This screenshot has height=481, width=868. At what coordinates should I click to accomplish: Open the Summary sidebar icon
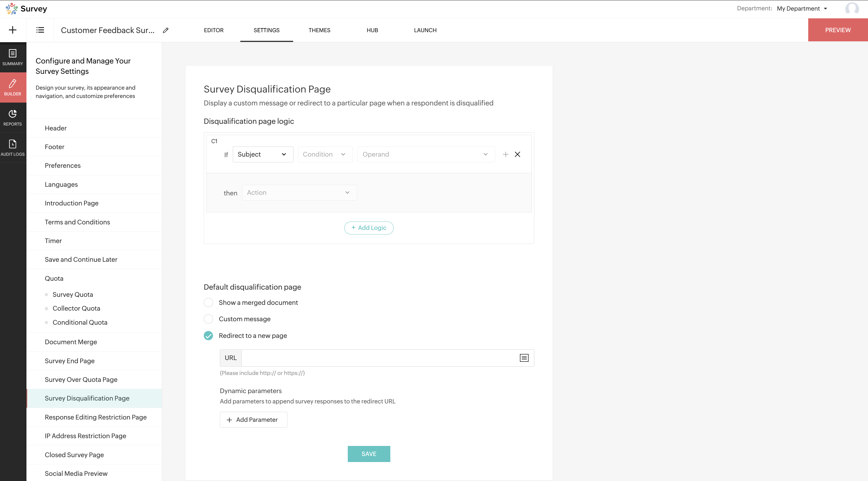13,57
